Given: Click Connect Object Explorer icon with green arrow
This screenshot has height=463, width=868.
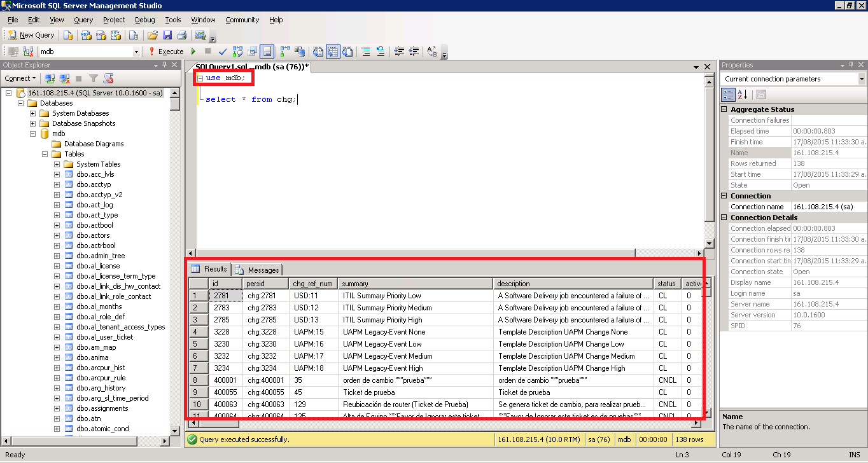Looking at the screenshot, I should click(49, 78).
